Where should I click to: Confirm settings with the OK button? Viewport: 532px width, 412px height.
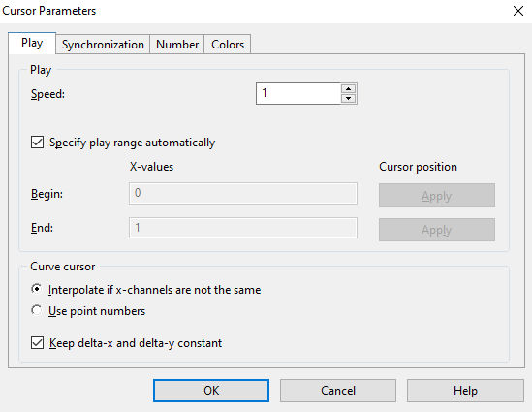[211, 391]
